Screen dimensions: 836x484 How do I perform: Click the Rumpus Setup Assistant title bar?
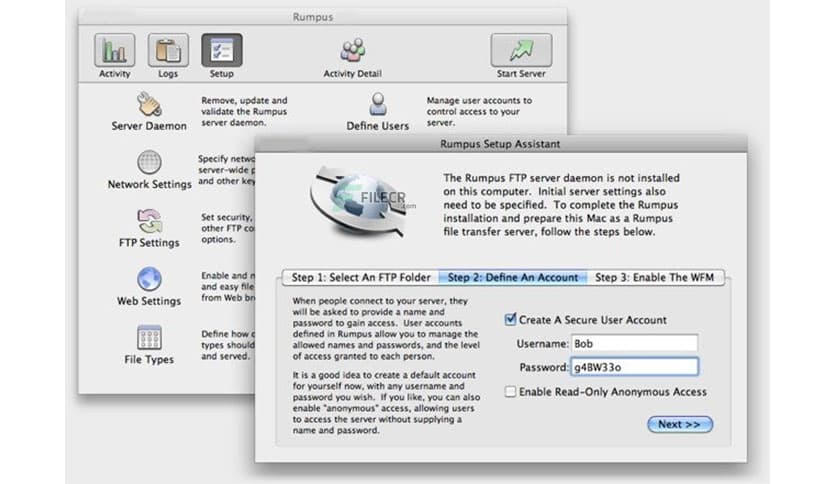point(500,144)
